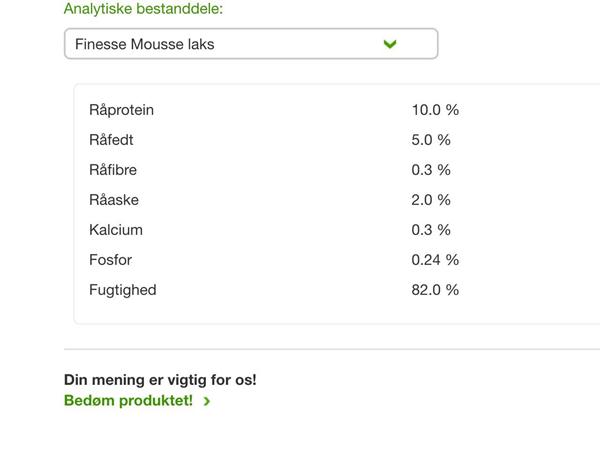The width and height of the screenshot is (600, 450).
Task: Select the 10.0 % Råprotein value
Action: [435, 110]
